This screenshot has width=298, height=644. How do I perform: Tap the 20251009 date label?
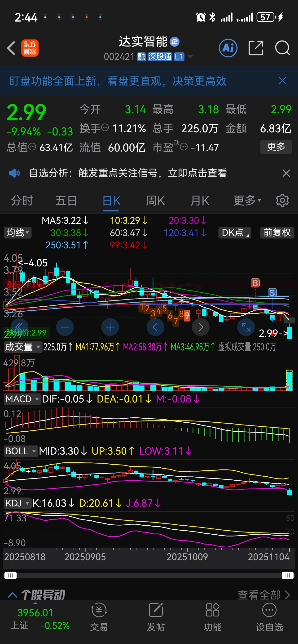pyautogui.click(x=187, y=557)
